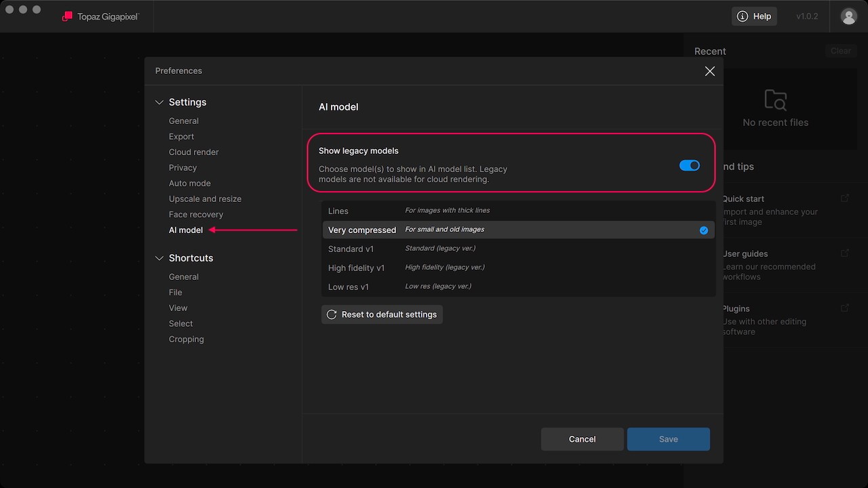Open the Plugins external link icon
Image resolution: width=868 pixels, height=488 pixels.
[x=845, y=308]
